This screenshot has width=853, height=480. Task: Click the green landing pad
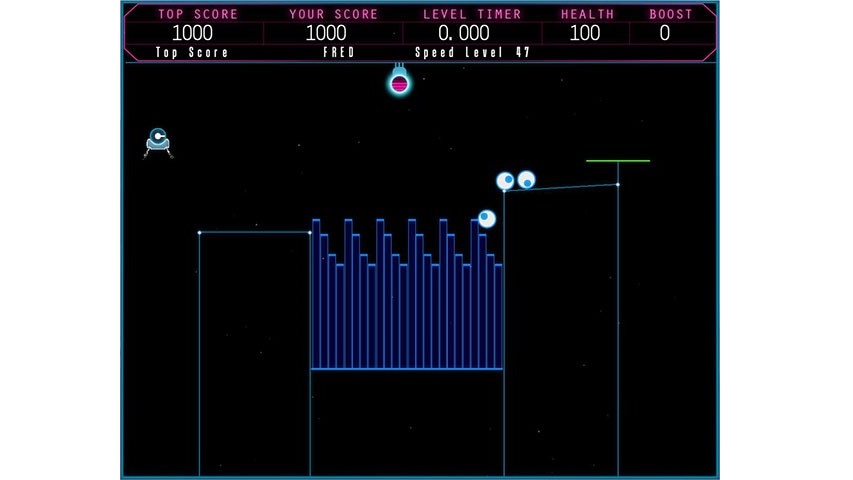click(x=618, y=161)
